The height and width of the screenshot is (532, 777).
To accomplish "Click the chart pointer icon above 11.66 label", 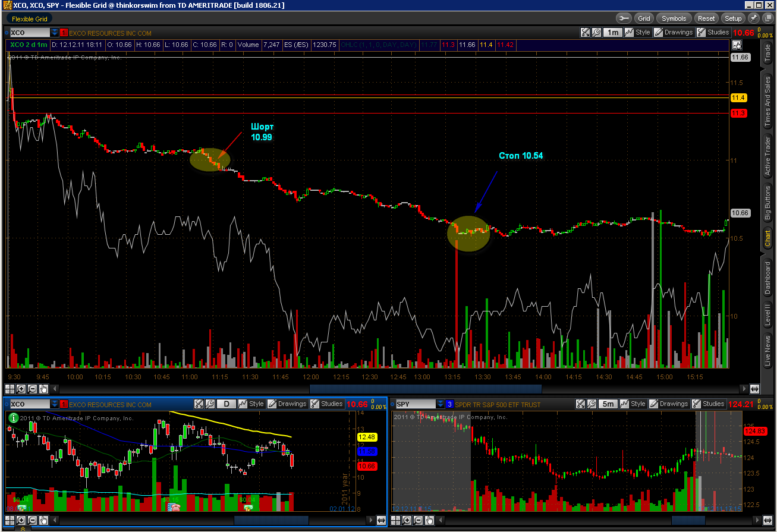I will pyautogui.click(x=737, y=45).
